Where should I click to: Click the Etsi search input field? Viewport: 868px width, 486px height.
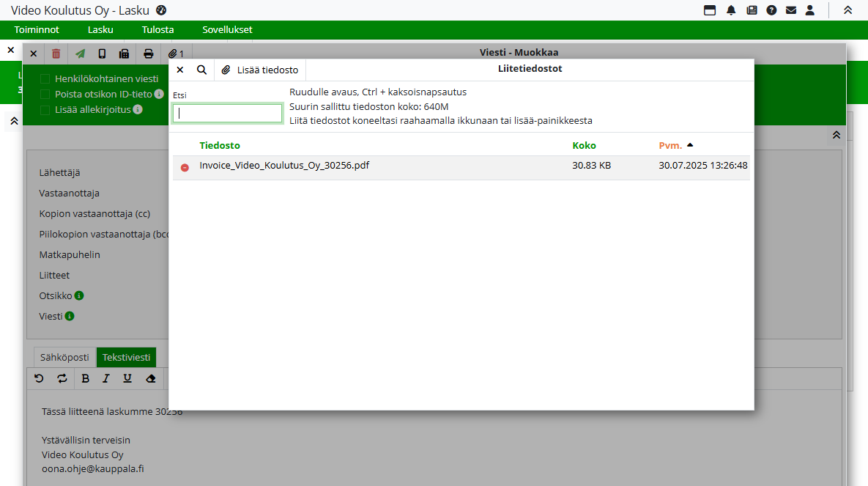228,113
